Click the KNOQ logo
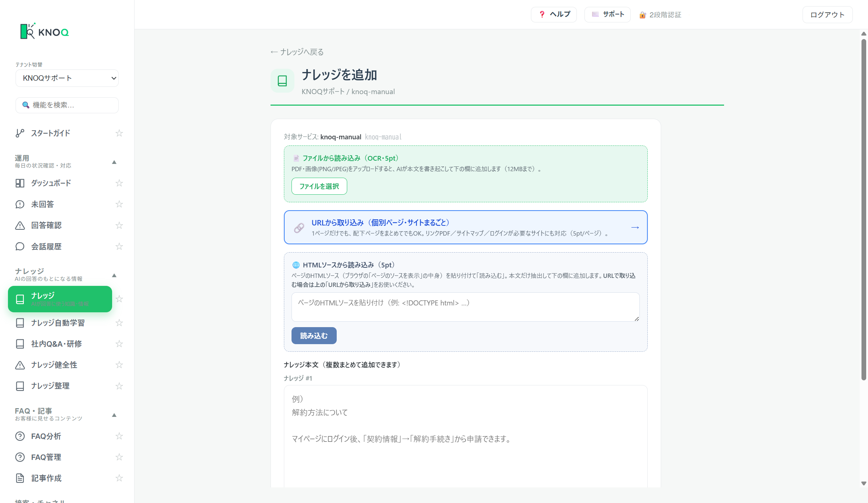The width and height of the screenshot is (868, 503). [x=44, y=31]
